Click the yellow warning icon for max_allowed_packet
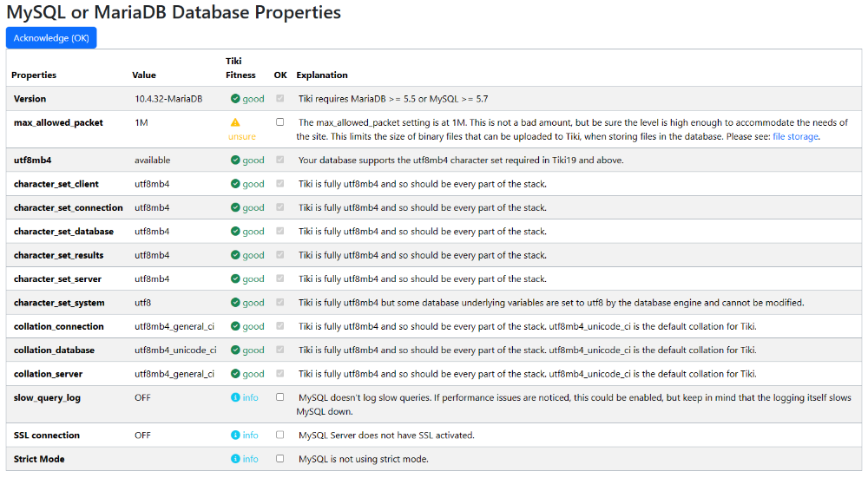 pyautogui.click(x=235, y=122)
